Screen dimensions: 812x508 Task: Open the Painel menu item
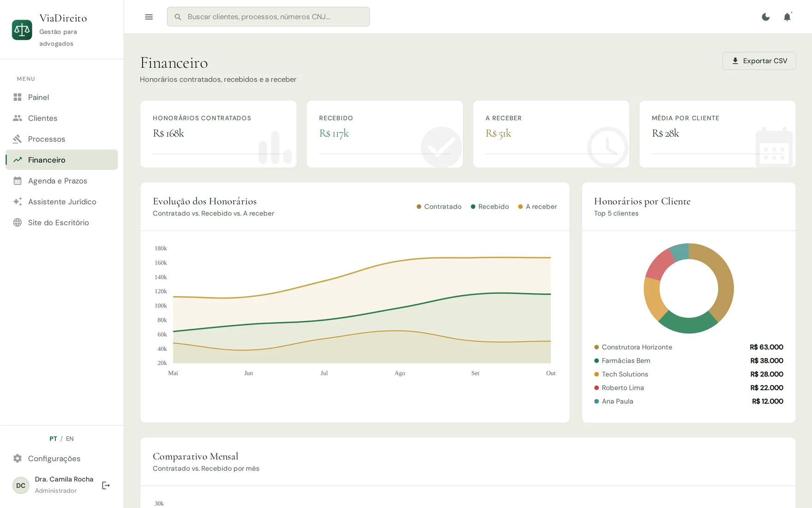tap(62, 97)
